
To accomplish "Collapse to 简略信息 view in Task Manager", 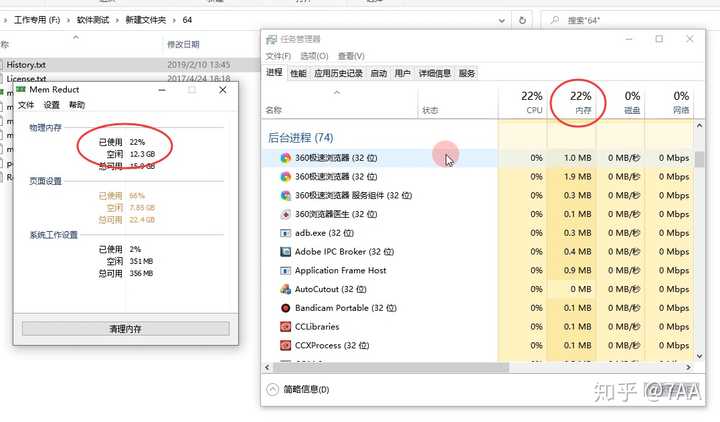I will pos(298,389).
